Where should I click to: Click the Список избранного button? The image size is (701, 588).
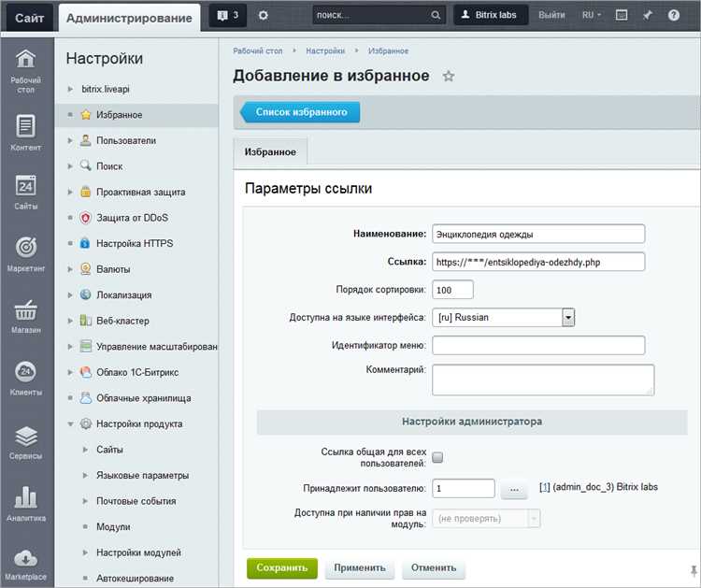pos(300,112)
